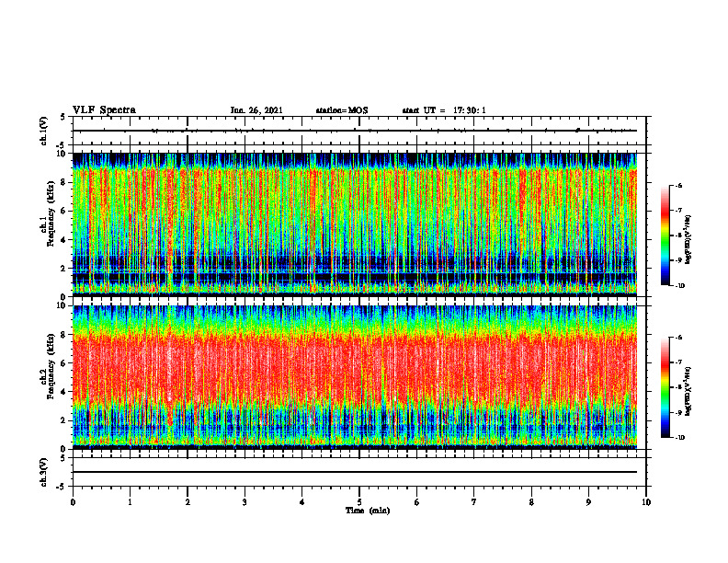
Task: Select the "start UT = 17:30: 1" text
Action: (444, 110)
